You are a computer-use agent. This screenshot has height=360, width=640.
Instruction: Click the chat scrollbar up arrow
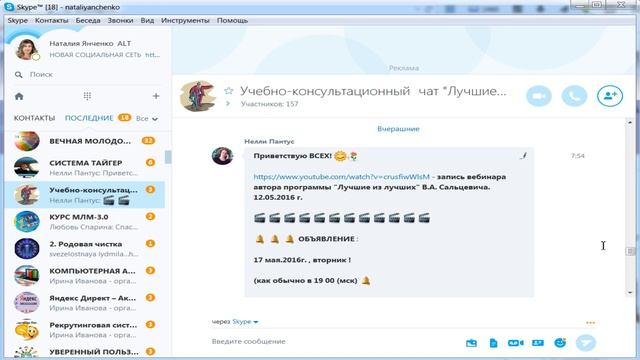pyautogui.click(x=630, y=123)
